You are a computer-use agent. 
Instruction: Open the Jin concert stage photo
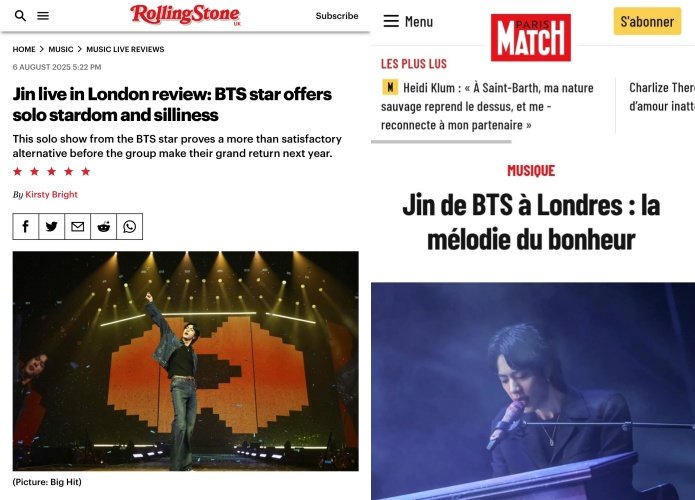pos(185,361)
